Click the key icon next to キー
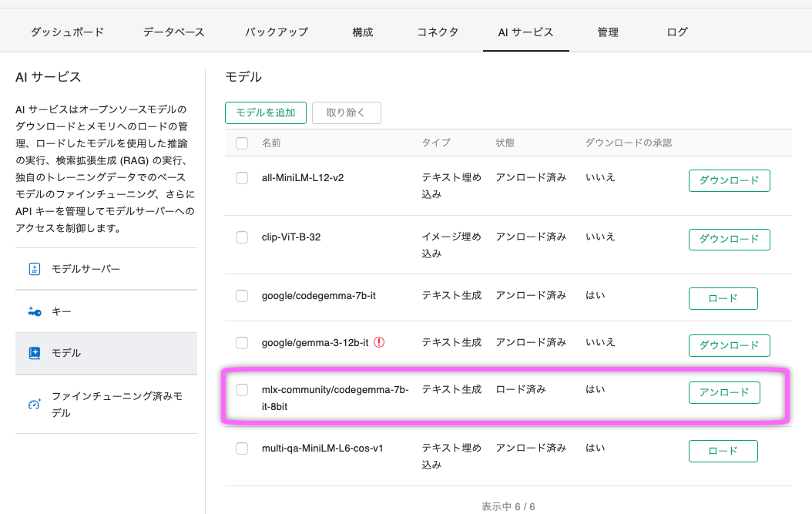This screenshot has height=514, width=812. click(34, 311)
